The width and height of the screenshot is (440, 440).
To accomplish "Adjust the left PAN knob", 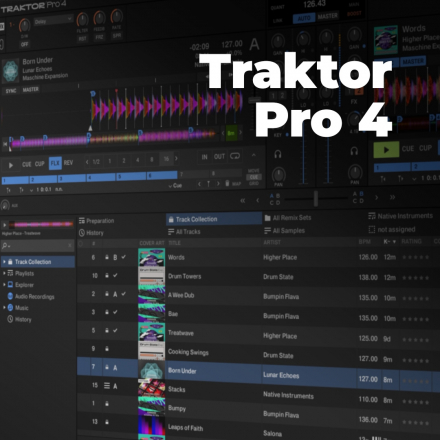I will coord(279,175).
